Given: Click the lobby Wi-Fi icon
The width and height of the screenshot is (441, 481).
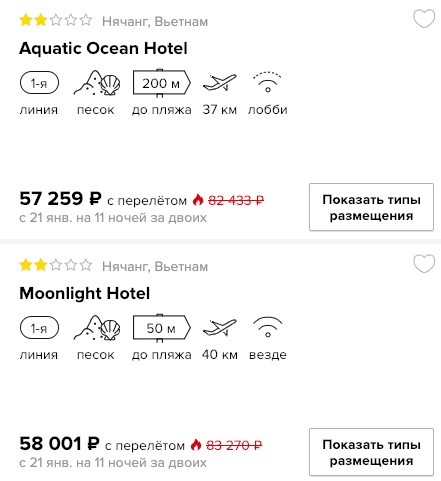Looking at the screenshot, I should tap(267, 82).
